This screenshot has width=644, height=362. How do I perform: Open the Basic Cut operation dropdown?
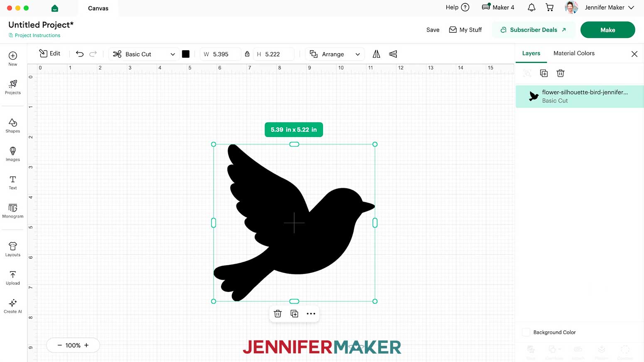tap(144, 54)
